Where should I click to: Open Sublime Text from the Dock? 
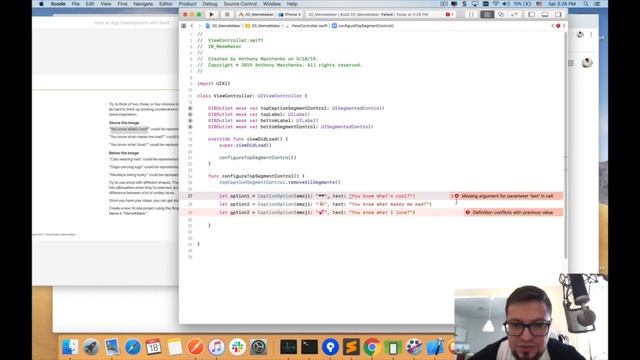tap(351, 347)
